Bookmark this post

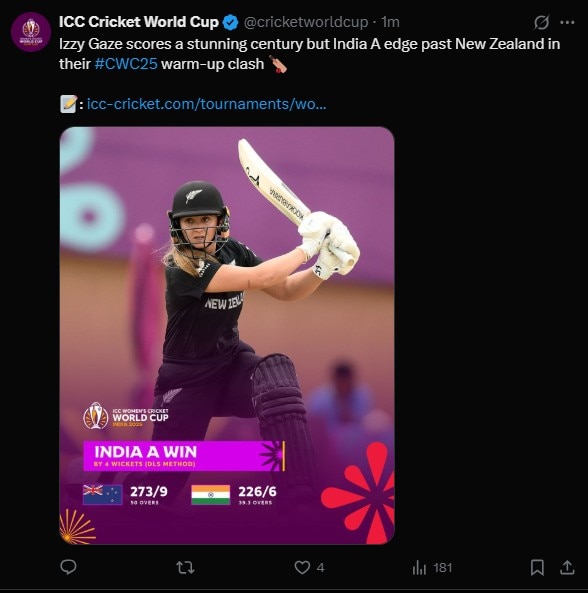point(537,567)
